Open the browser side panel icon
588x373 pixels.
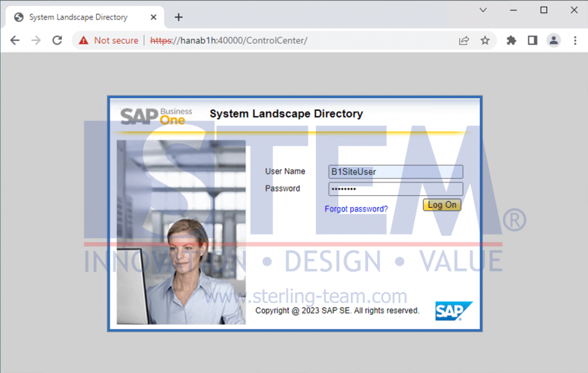pos(532,40)
